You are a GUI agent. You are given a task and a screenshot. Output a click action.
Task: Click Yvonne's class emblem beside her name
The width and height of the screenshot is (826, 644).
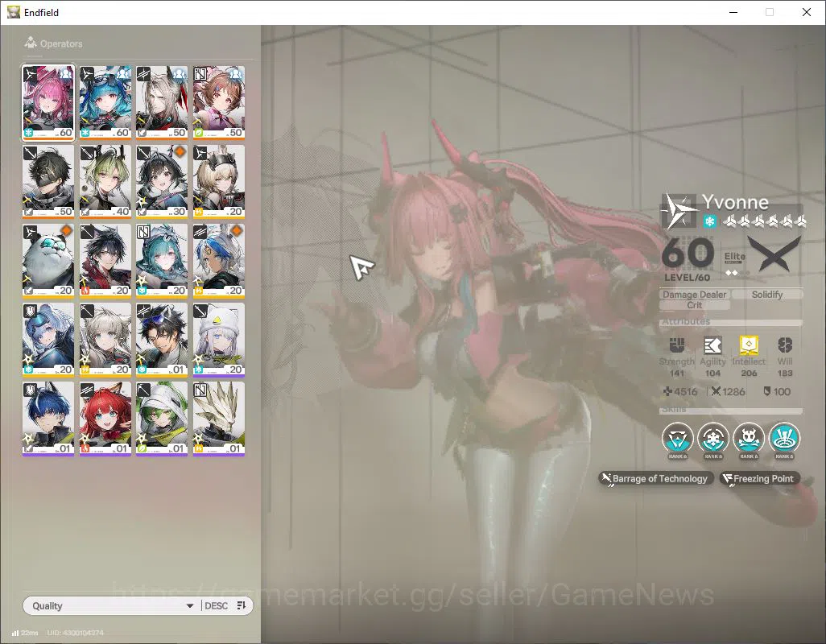pos(679,211)
